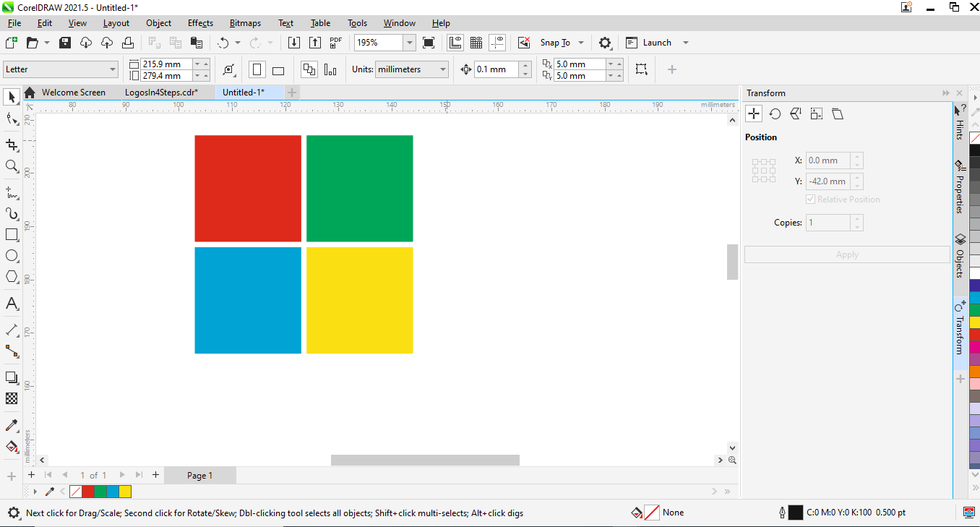The height and width of the screenshot is (527, 980).
Task: Select the Drop Shadow tool
Action: [x=12, y=377]
